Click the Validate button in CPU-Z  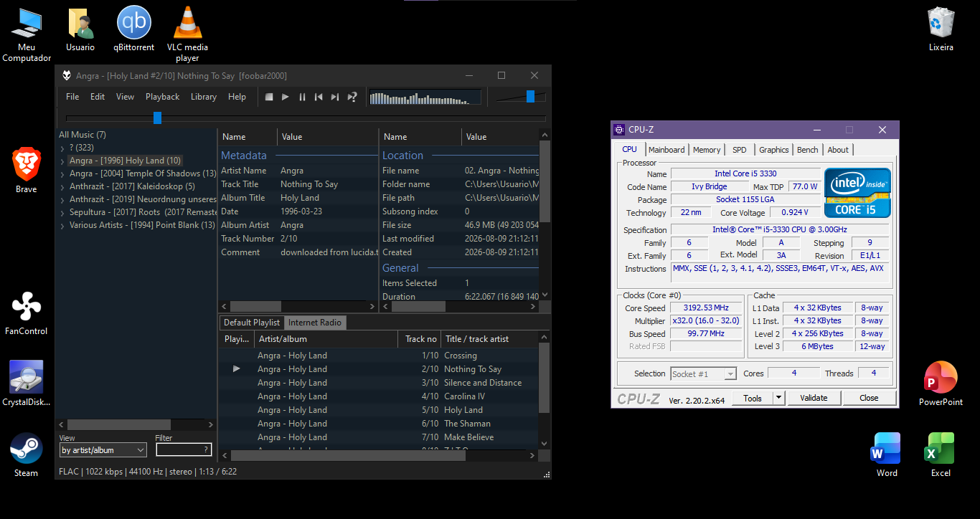pos(814,398)
